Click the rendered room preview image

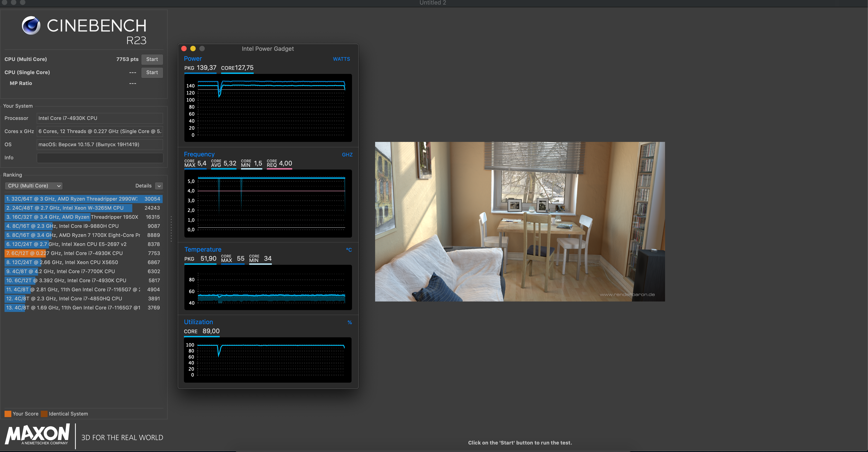[x=520, y=222]
